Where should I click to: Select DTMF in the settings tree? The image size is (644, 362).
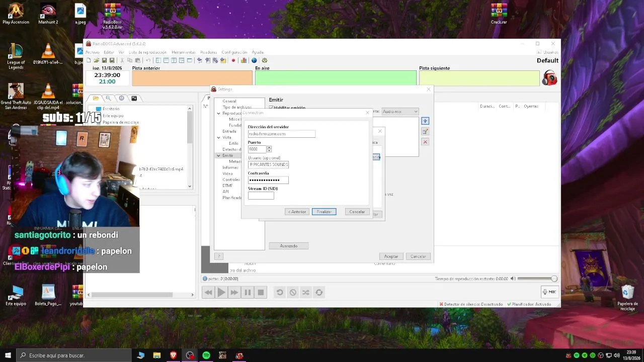pos(228,186)
